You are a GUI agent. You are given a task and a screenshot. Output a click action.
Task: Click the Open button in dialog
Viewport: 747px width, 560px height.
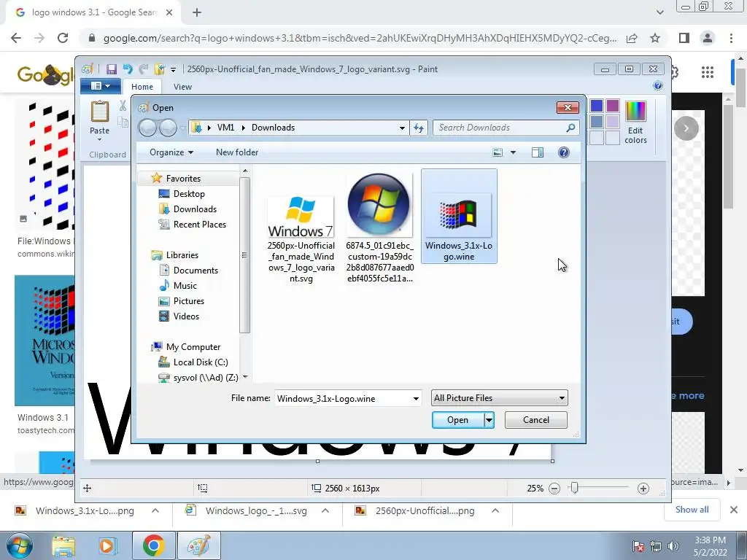click(x=458, y=420)
